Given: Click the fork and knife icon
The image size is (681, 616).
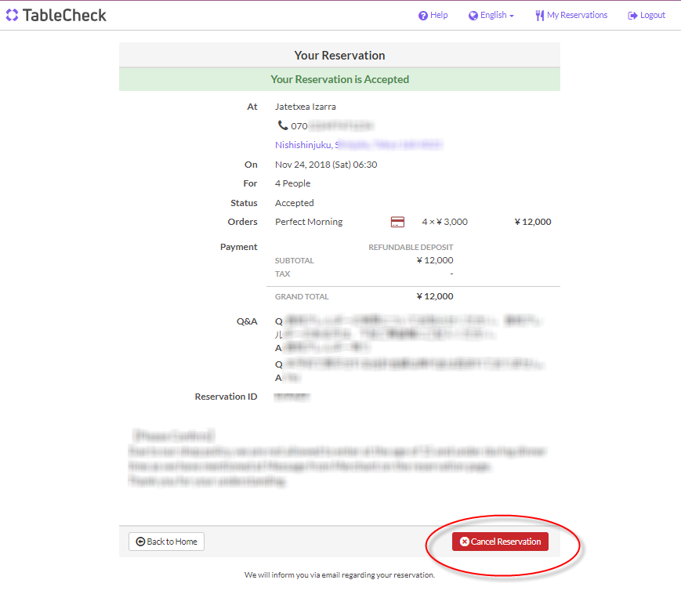Looking at the screenshot, I should (539, 16).
